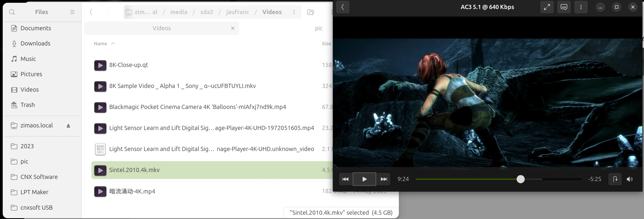Open the Files hamburger menu

click(72, 12)
